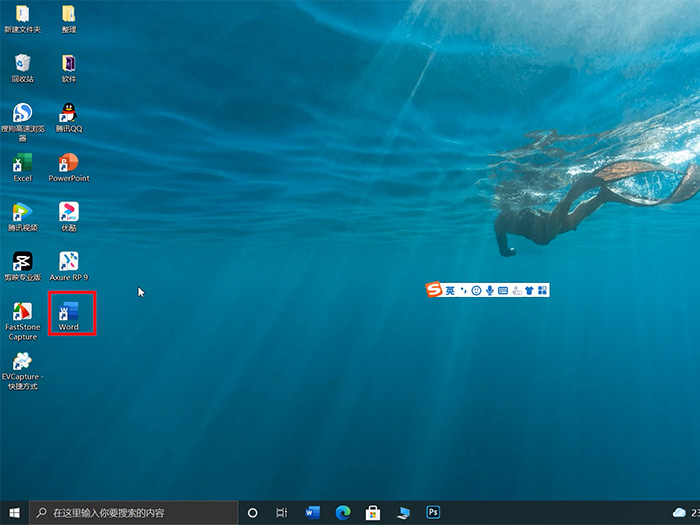Viewport: 700px width, 525px height.
Task: Click the Cortana circle on taskbar
Action: 253,513
